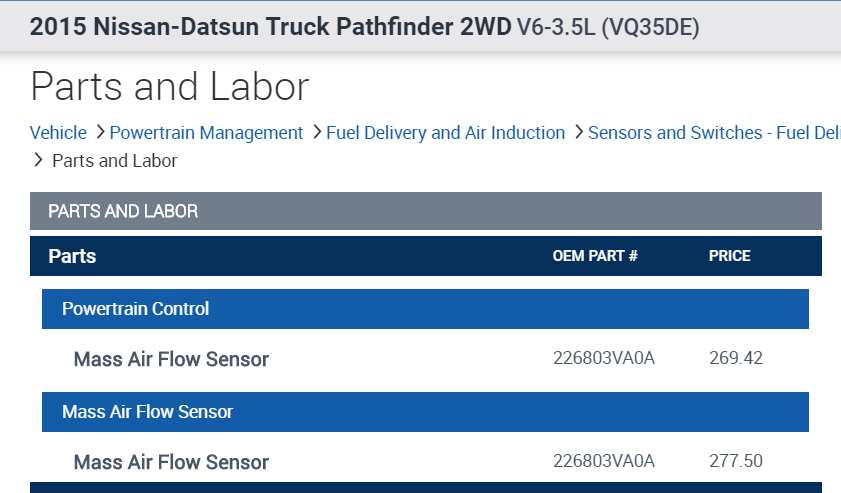Click the PRICE column header
The width and height of the screenshot is (841, 493).
coord(729,256)
